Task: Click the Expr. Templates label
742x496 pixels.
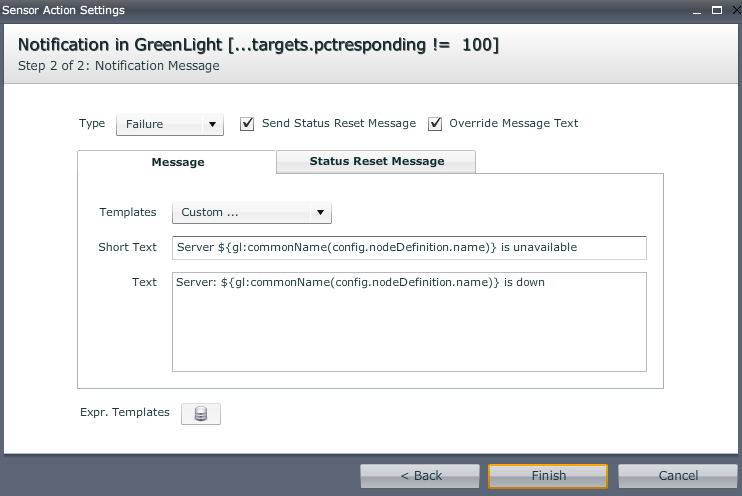Action: click(x=124, y=412)
